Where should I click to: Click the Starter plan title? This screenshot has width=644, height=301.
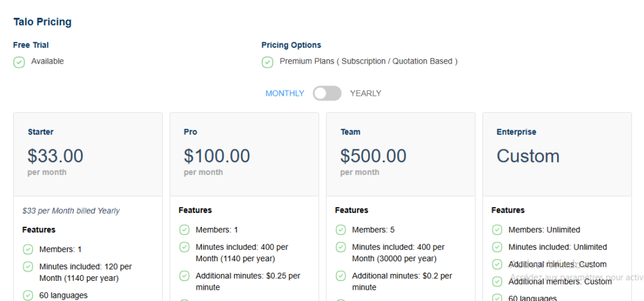point(40,132)
